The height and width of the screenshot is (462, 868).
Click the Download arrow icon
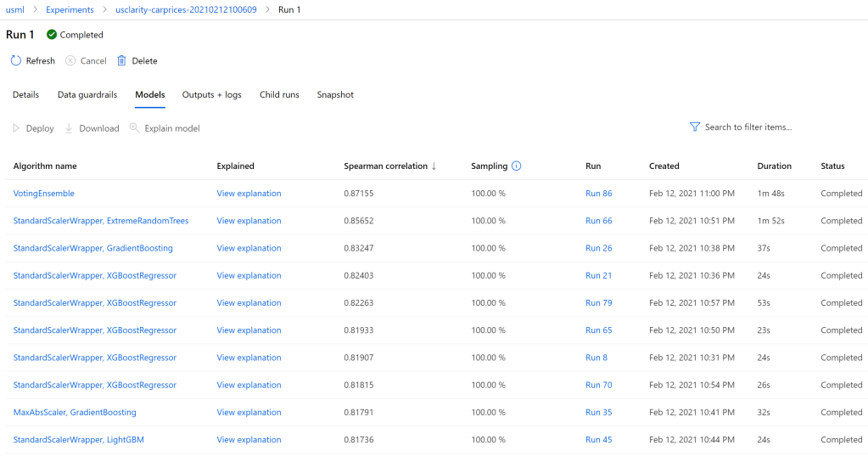click(x=69, y=128)
